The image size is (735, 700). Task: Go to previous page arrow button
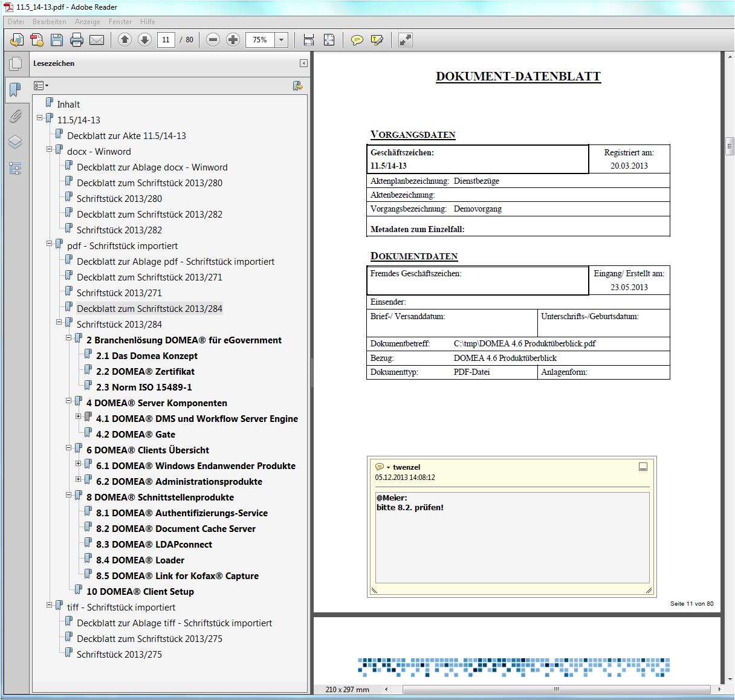click(x=125, y=40)
